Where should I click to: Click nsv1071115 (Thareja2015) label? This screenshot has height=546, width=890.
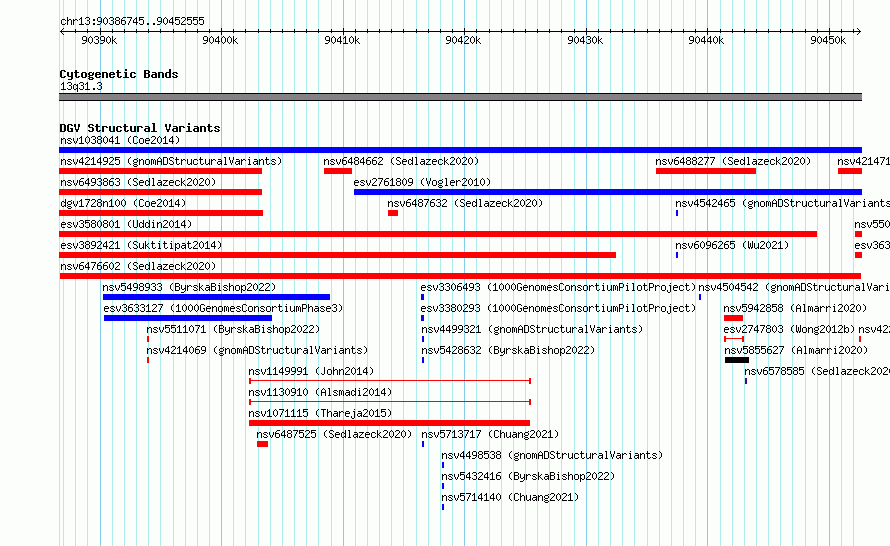pyautogui.click(x=320, y=413)
